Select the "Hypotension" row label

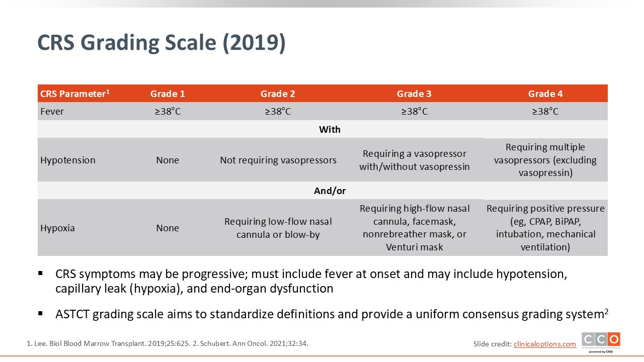pos(68,160)
